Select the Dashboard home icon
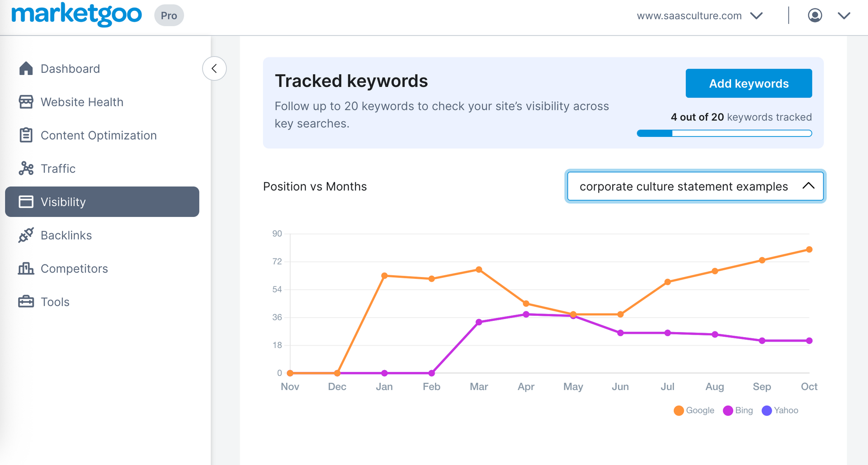868x465 pixels. coord(26,68)
